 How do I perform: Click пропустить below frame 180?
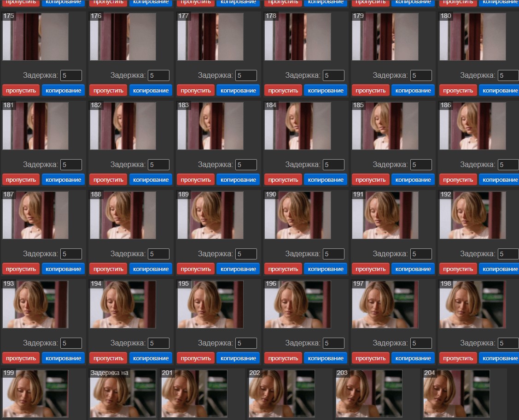(x=458, y=90)
